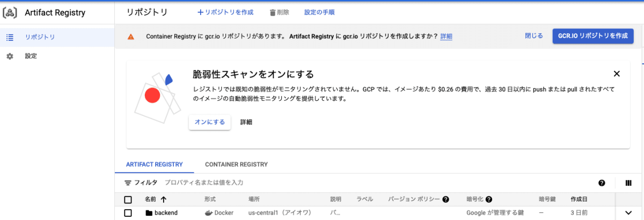Open the backend repository name
This screenshot has height=220, width=644.
point(166,213)
